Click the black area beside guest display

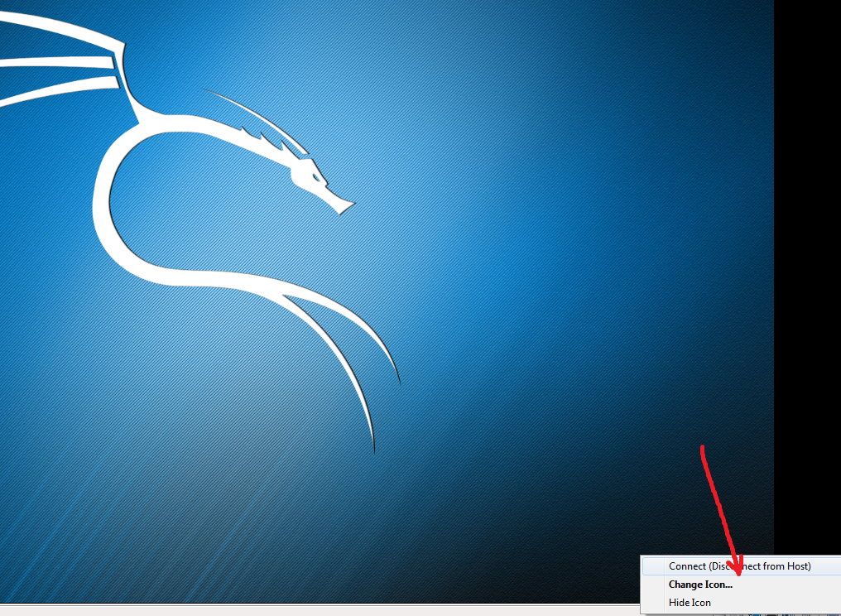tap(807, 248)
